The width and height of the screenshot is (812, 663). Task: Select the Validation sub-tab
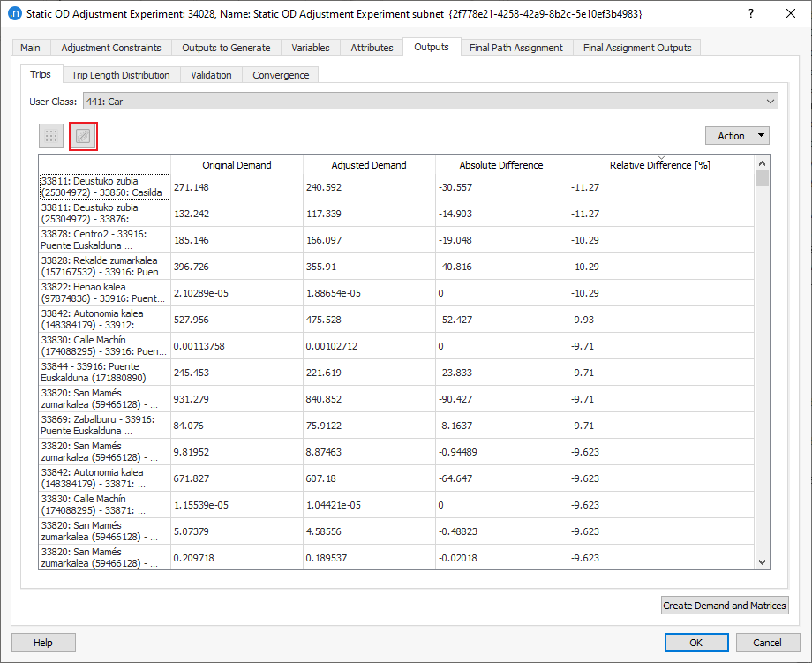tap(211, 75)
